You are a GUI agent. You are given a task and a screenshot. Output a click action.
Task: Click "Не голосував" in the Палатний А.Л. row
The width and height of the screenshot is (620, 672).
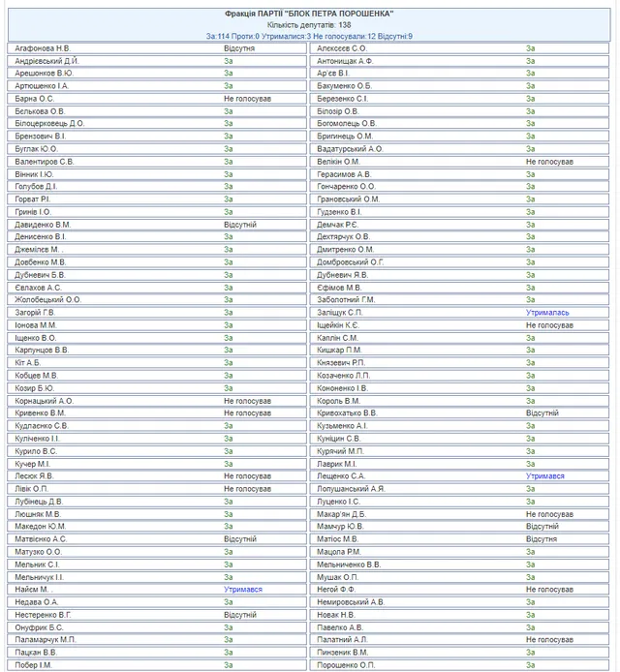point(549,640)
